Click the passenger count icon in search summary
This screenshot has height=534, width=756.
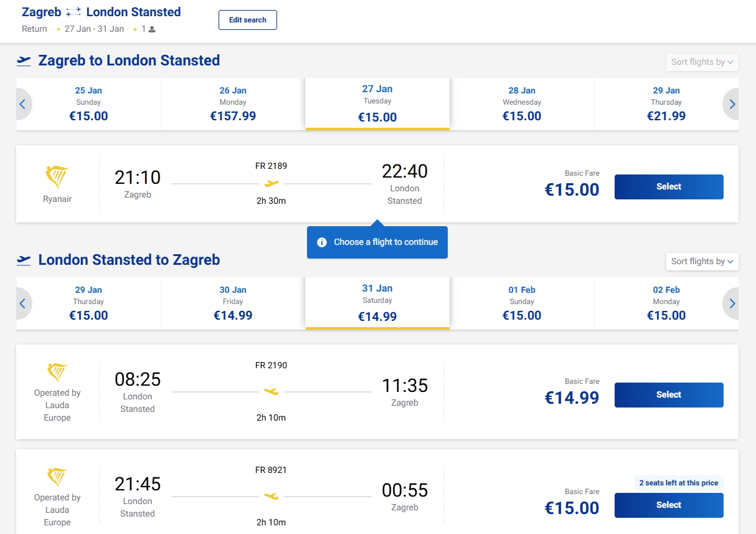152,29
